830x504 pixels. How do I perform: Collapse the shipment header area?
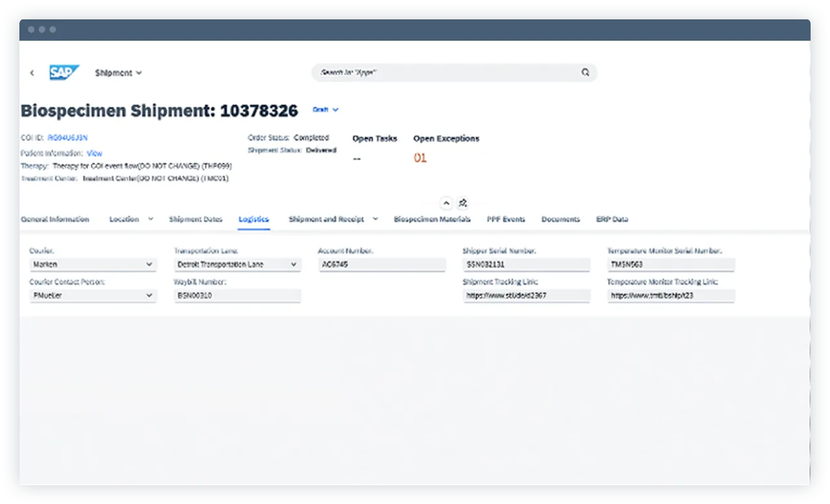click(x=446, y=202)
